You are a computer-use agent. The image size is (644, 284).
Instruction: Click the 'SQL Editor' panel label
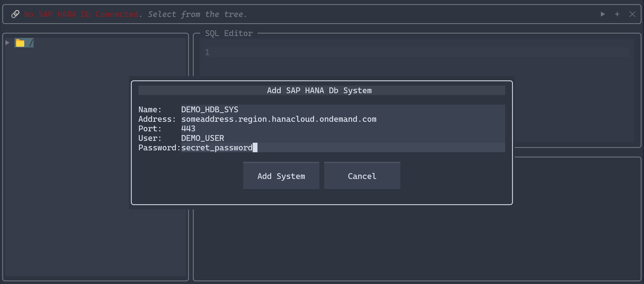(229, 33)
